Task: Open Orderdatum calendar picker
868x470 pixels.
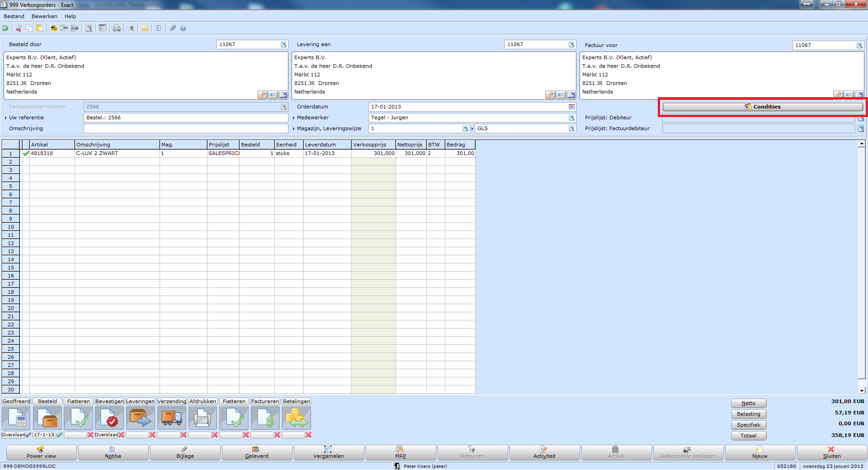Action: (x=571, y=107)
